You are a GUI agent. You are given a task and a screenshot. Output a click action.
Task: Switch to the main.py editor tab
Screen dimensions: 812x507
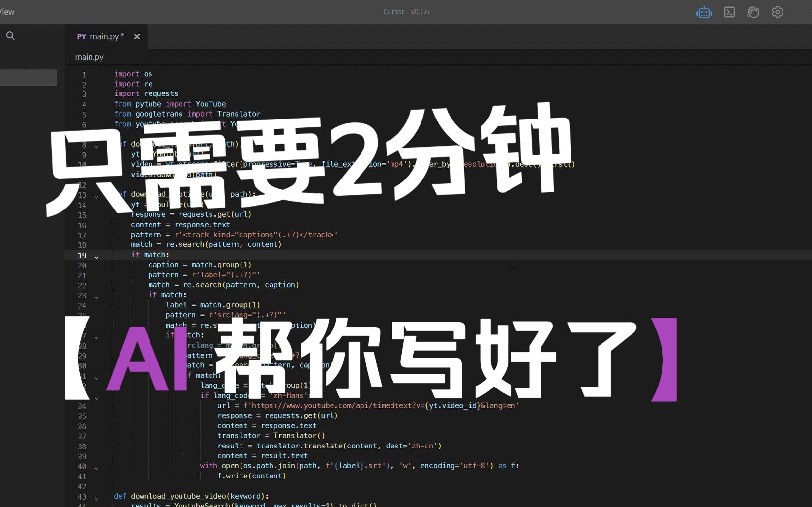[x=105, y=36]
